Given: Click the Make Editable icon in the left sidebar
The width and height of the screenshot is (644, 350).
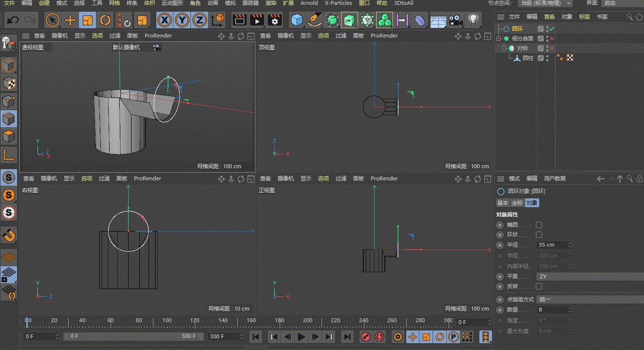Looking at the screenshot, I should pyautogui.click(x=9, y=43).
